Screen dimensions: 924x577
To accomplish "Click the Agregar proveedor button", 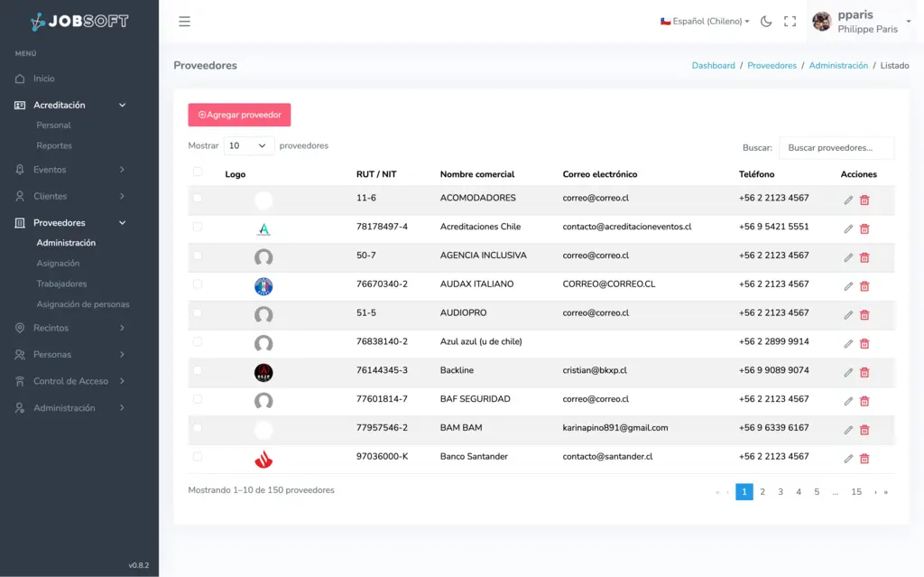I will [x=239, y=115].
